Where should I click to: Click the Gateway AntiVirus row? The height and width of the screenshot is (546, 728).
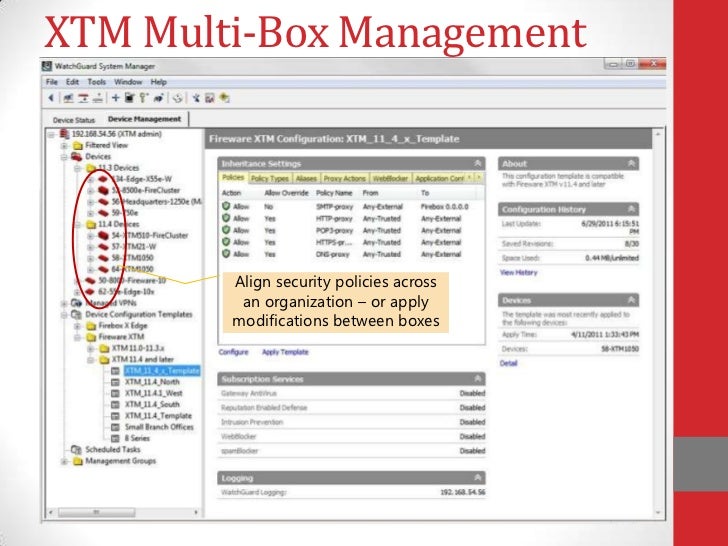[x=351, y=393]
